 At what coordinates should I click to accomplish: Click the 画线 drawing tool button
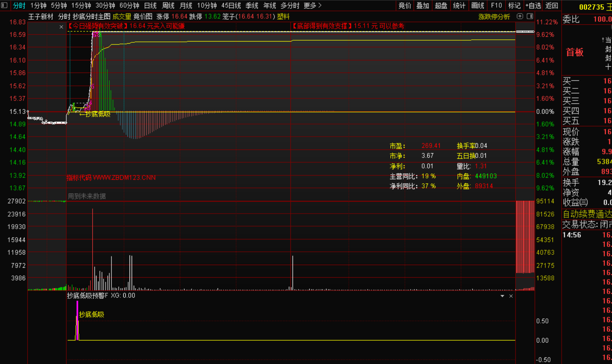point(477,5)
